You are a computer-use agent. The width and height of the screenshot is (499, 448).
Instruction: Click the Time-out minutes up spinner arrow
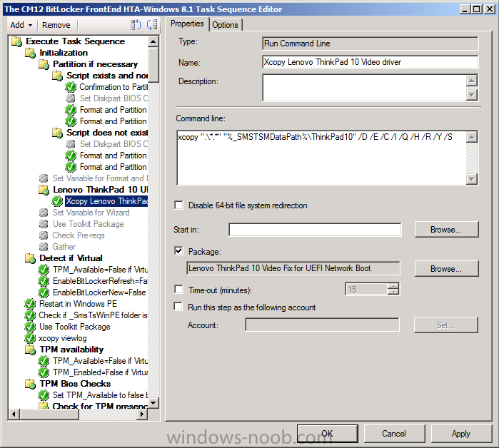point(393,286)
